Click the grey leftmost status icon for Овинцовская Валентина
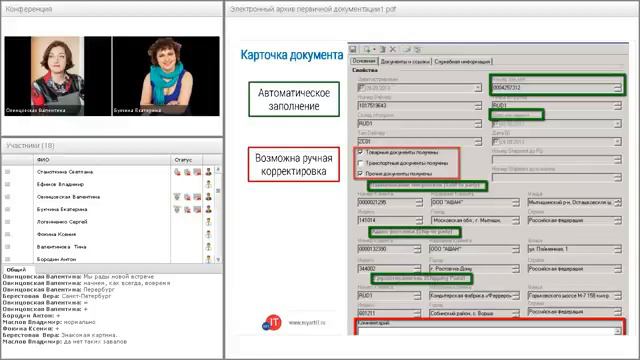 [177, 197]
